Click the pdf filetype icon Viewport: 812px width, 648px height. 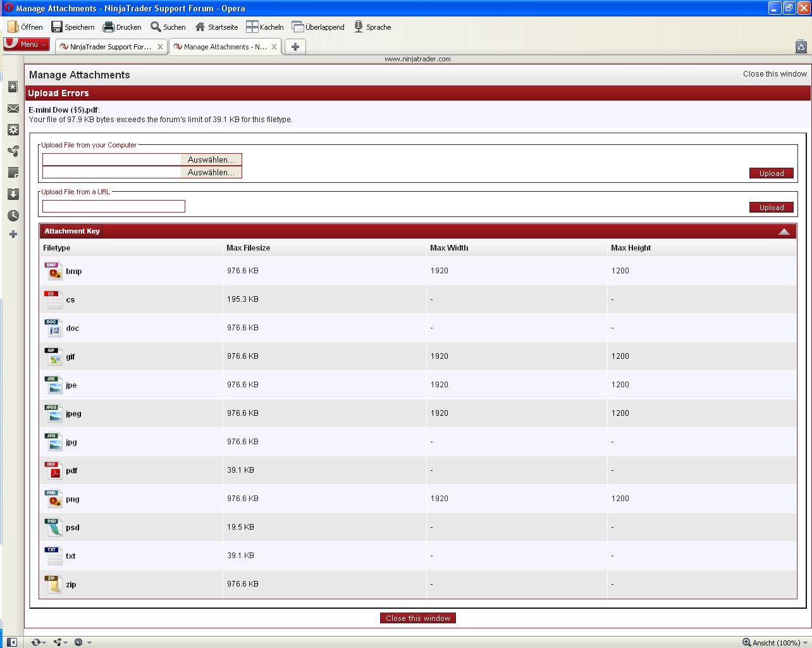pos(53,470)
